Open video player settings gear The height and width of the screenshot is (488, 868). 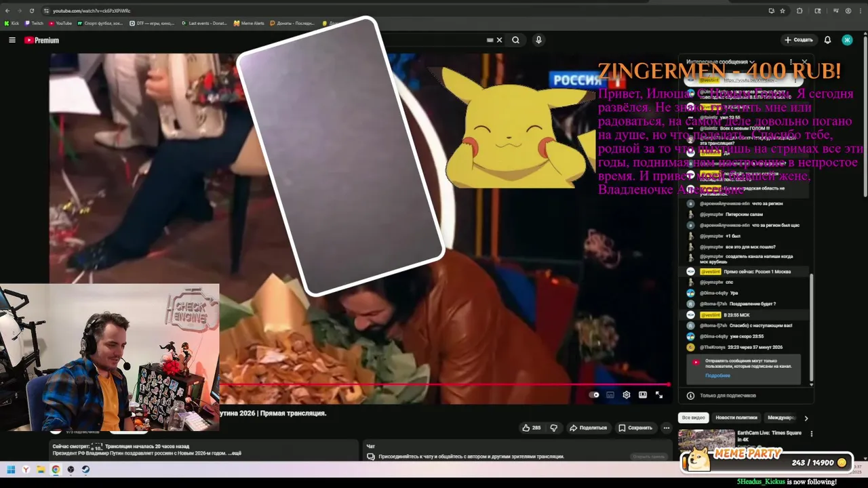(627, 394)
